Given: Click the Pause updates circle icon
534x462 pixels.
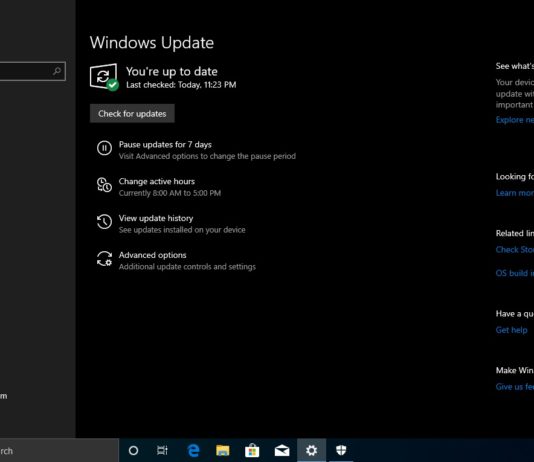Looking at the screenshot, I should pyautogui.click(x=104, y=148).
